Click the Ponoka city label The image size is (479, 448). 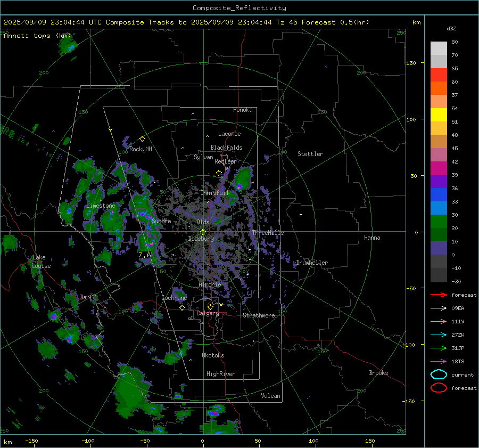pos(243,110)
